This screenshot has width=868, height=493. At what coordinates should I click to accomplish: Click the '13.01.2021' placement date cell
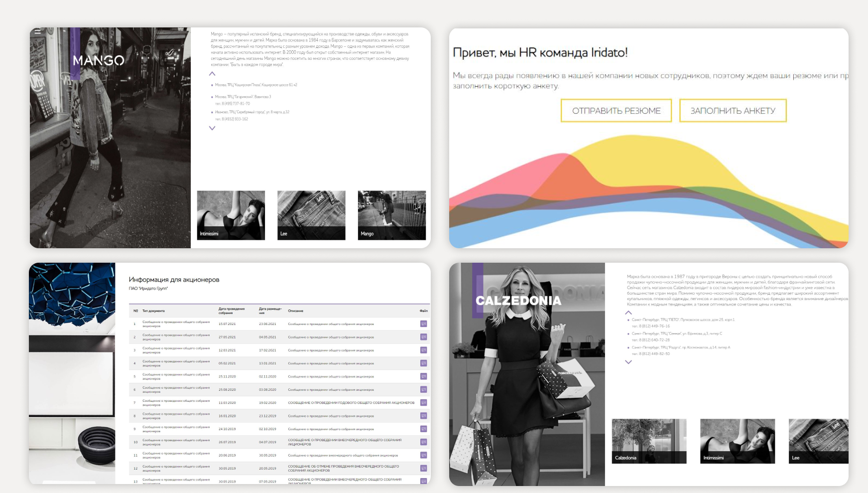(x=267, y=363)
